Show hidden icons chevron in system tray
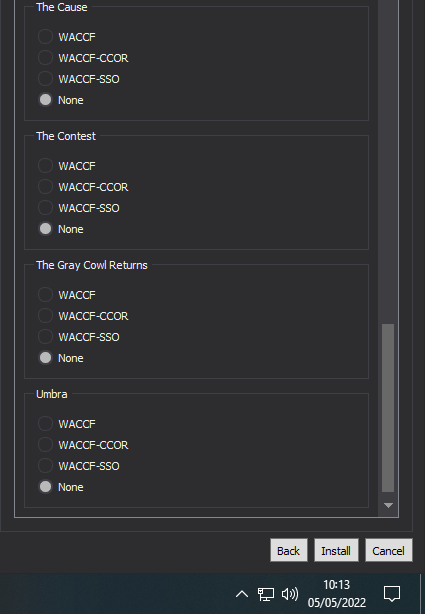This screenshot has width=425, height=614. tap(242, 594)
